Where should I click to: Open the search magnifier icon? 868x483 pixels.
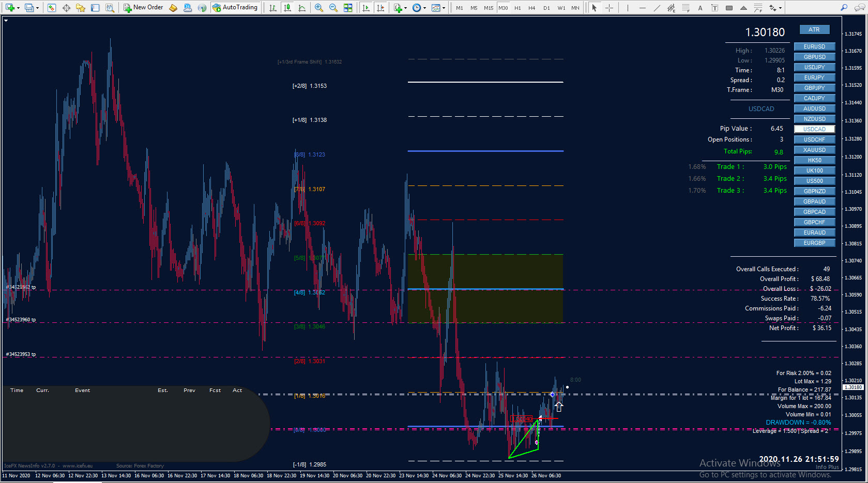[x=844, y=8]
